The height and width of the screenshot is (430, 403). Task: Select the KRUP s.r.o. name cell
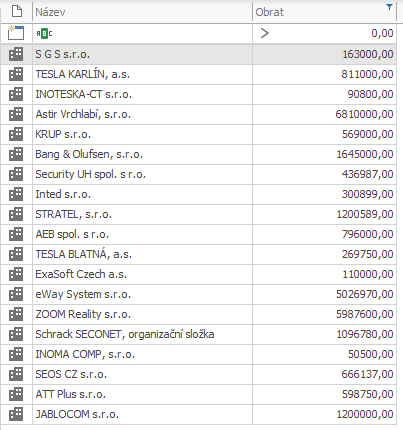pyautogui.click(x=142, y=134)
